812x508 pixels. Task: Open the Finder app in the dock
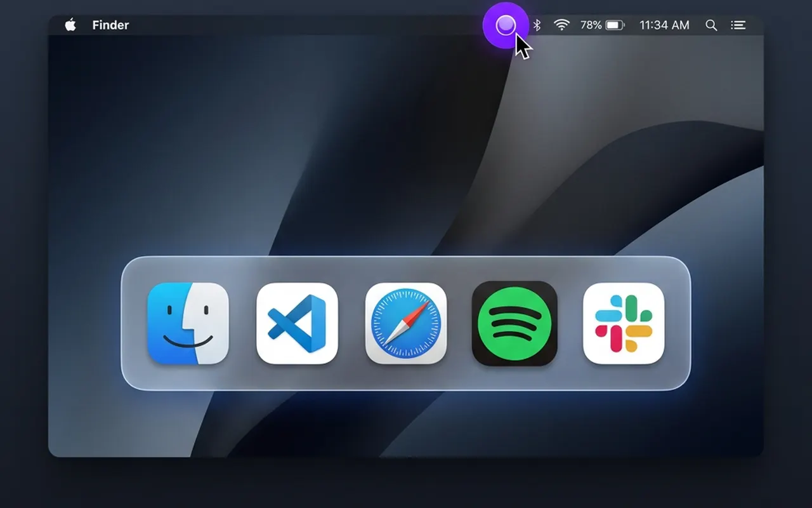[188, 323]
